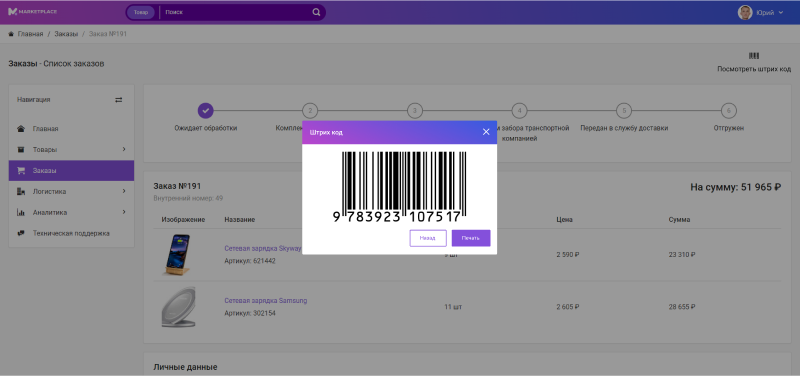Screen dimensions: 800x376
Task: Expand the Товары submenu chevron
Action: pos(123,149)
